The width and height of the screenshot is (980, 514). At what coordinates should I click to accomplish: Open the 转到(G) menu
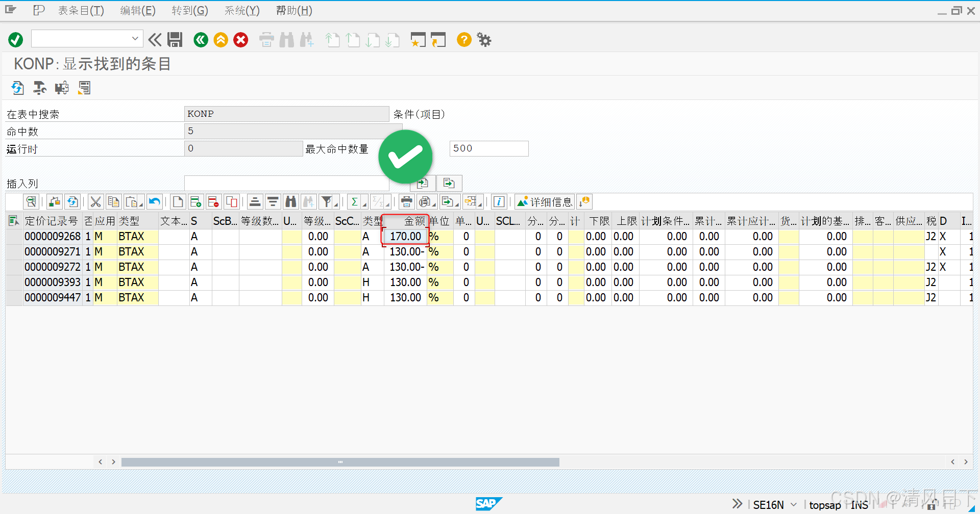(x=189, y=10)
